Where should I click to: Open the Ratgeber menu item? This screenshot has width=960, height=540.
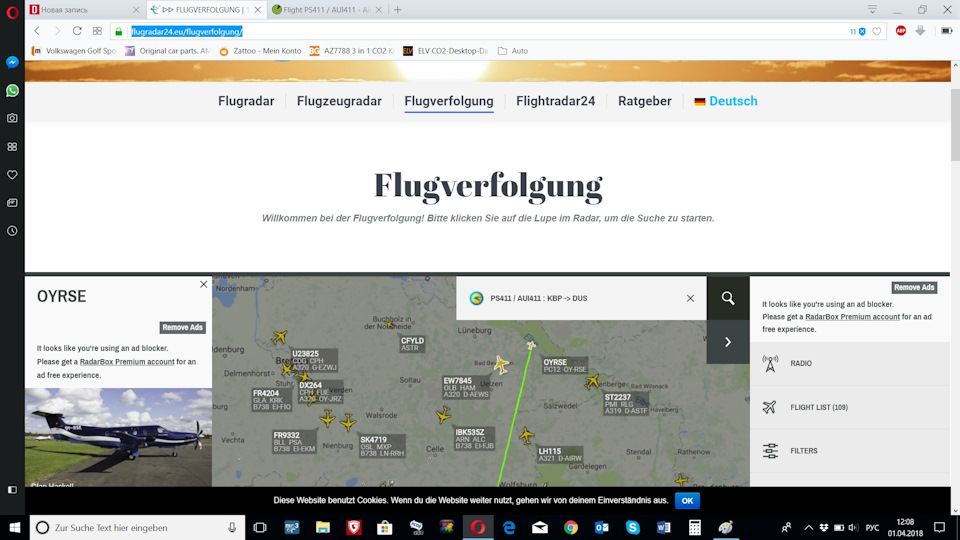click(x=645, y=101)
